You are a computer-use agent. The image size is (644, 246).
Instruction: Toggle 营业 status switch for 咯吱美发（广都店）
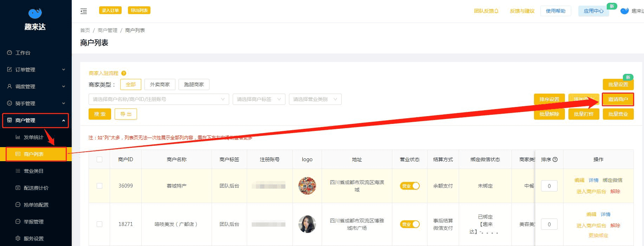[x=410, y=224]
